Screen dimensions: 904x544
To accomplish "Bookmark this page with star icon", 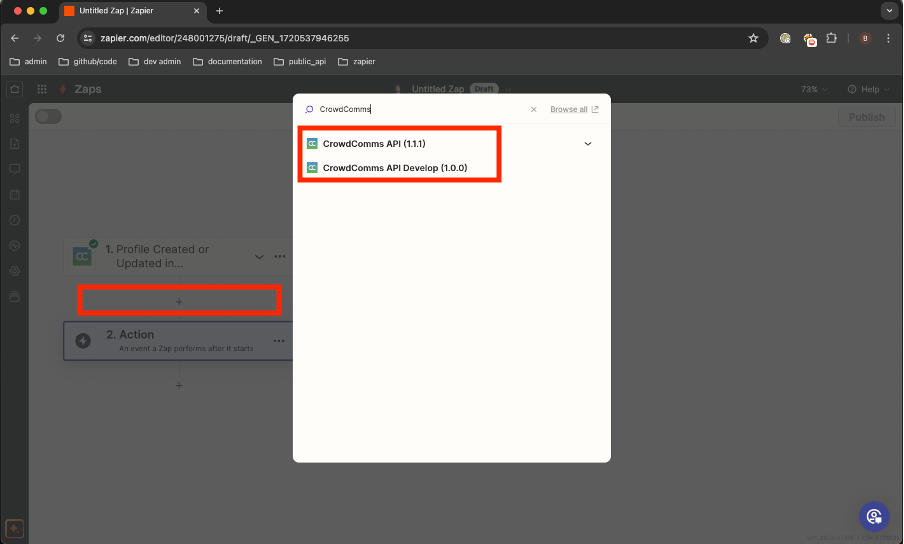I will click(753, 38).
